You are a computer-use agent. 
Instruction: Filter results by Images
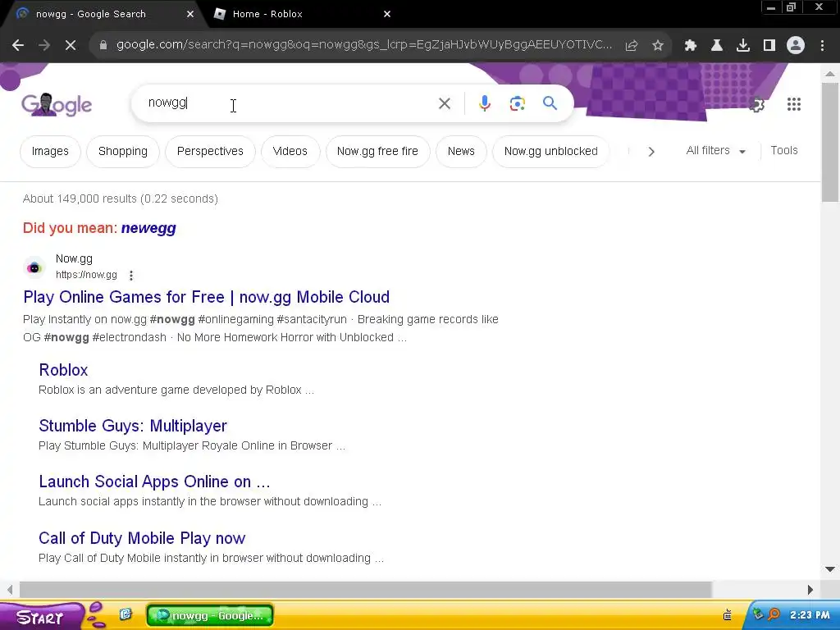50,152
